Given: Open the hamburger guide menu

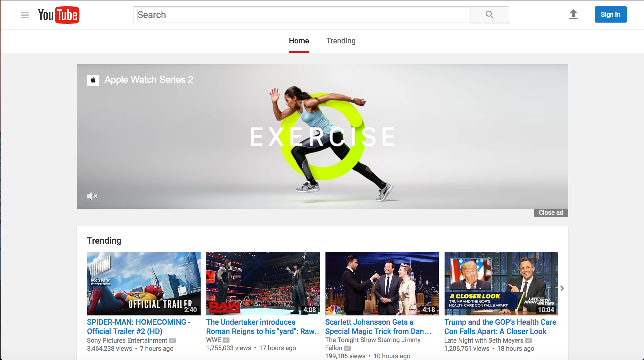Looking at the screenshot, I should (25, 15).
